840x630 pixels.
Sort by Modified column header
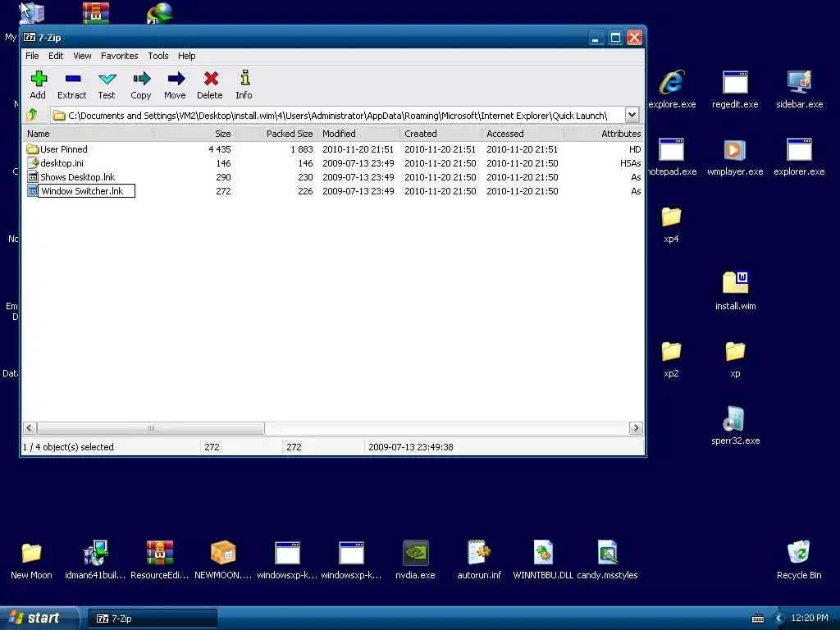359,134
